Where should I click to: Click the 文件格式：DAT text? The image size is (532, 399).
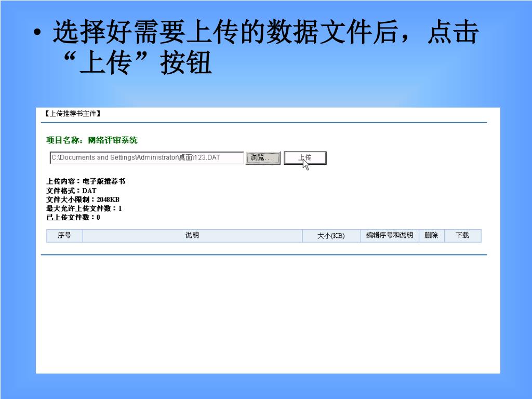[71, 190]
